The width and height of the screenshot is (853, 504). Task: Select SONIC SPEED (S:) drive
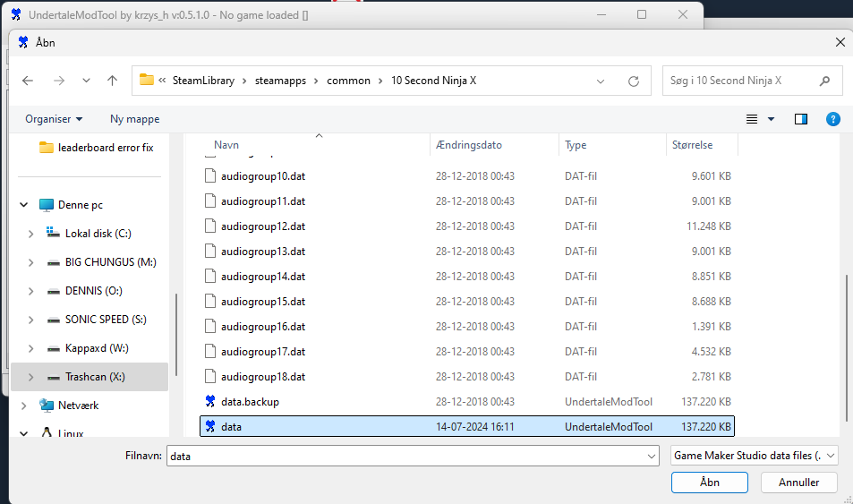pyautogui.click(x=106, y=320)
